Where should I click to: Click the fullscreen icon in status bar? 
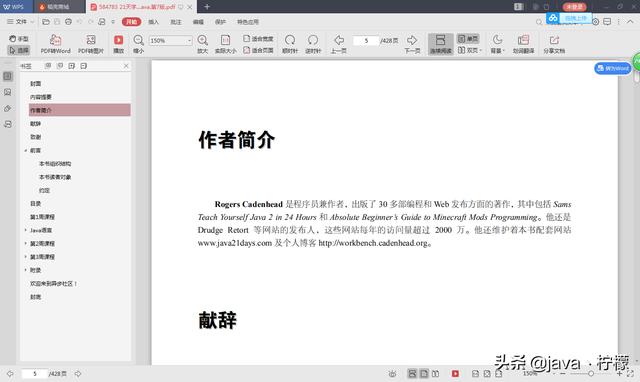click(631, 373)
